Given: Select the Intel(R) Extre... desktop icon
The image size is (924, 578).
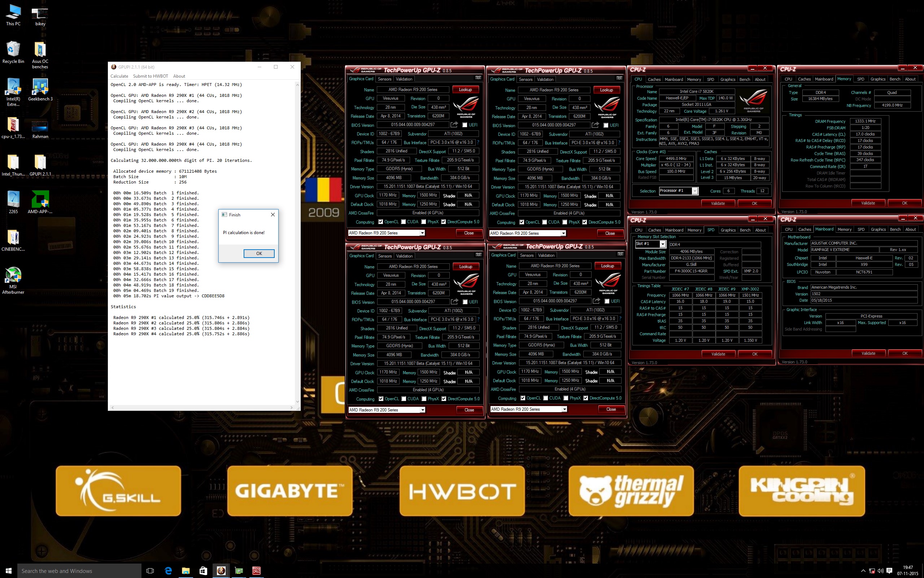Looking at the screenshot, I should click(13, 93).
